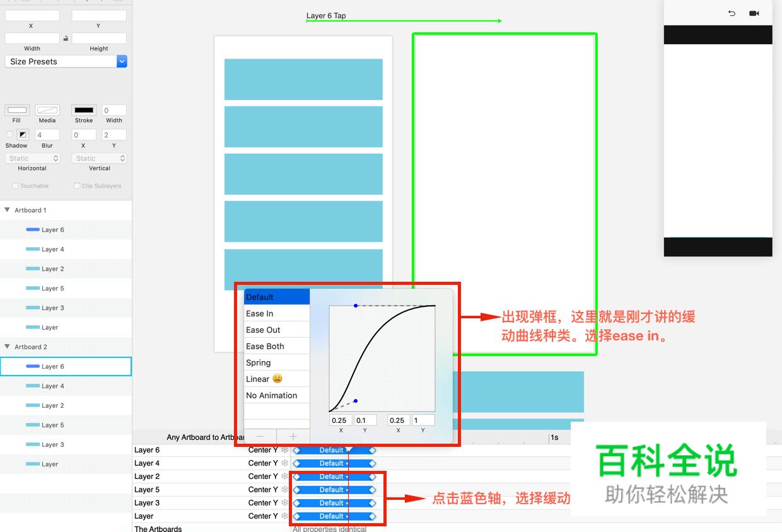This screenshot has width=782, height=532.
Task: Collapse the Artboard 2 layer group
Action: pos(7,347)
